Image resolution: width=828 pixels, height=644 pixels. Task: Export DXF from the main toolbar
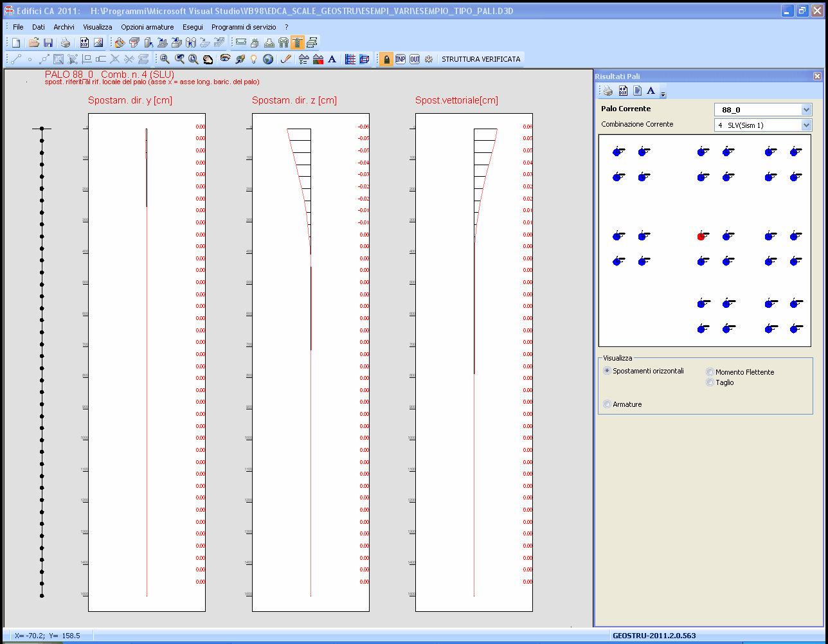coord(84,43)
